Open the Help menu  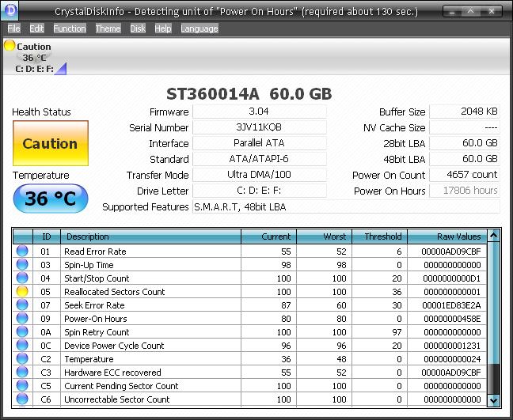pos(163,28)
